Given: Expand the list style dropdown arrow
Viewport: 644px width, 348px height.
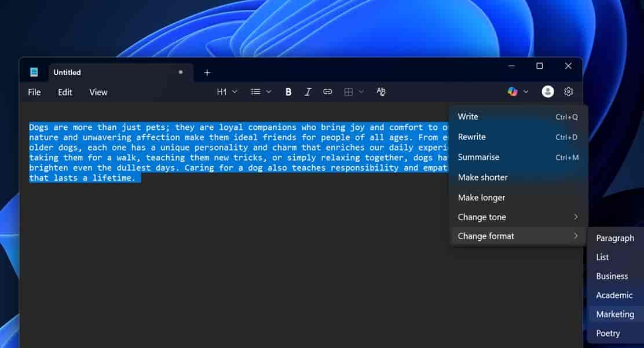Looking at the screenshot, I should pos(269,91).
